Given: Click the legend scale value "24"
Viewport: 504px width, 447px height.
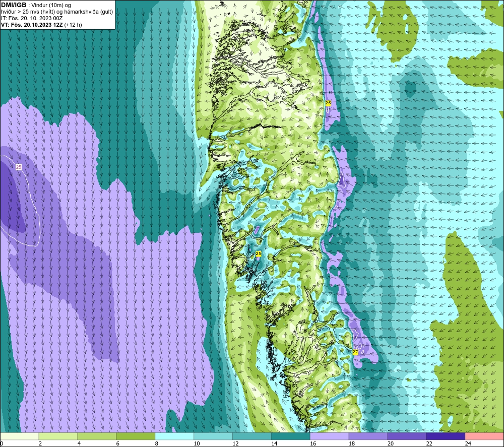Looking at the screenshot, I should 468,444.
